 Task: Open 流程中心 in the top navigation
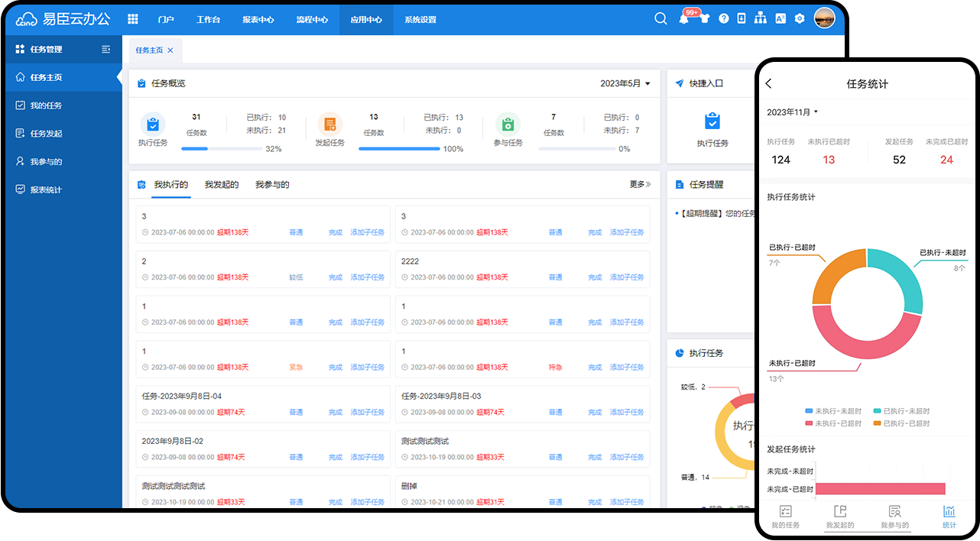(312, 19)
